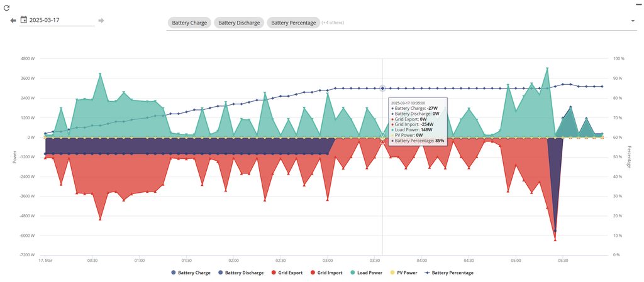Screen dimensions: 644x282
Task: Go to next day with right arrow
Action: (x=101, y=20)
